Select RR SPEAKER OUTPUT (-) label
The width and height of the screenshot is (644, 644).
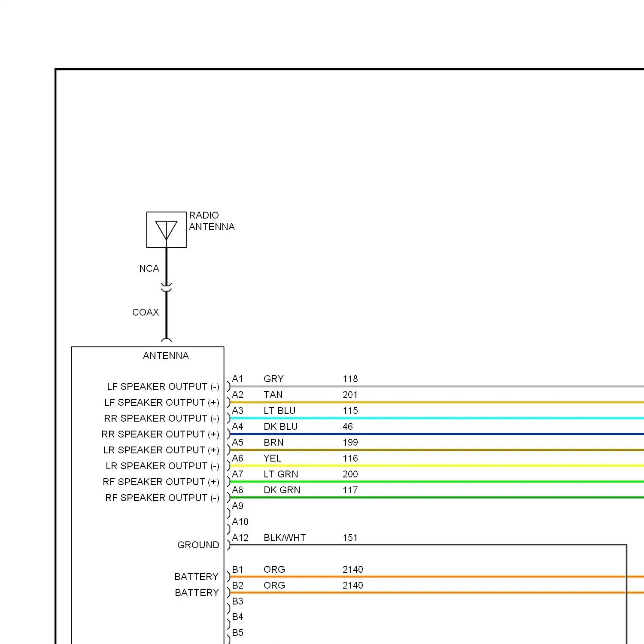(162, 419)
